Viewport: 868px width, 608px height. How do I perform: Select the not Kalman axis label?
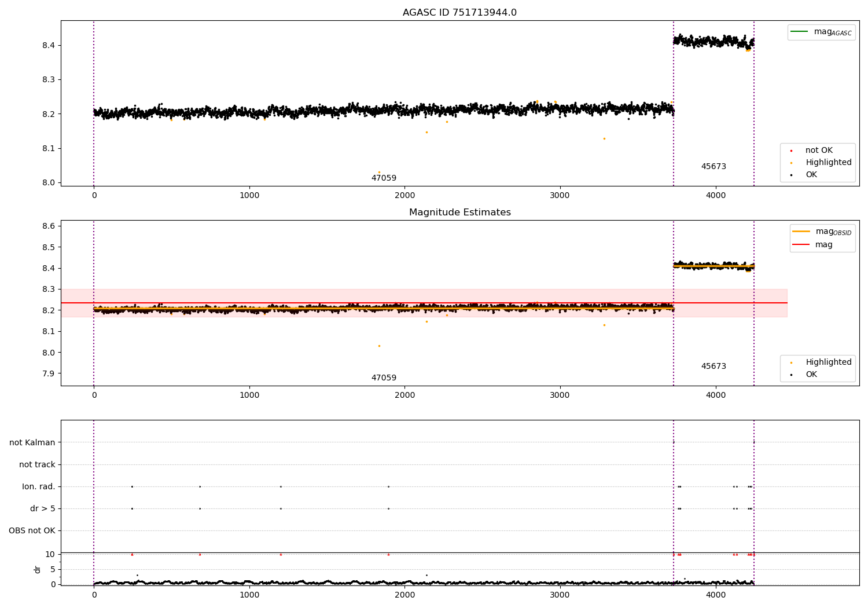pyautogui.click(x=32, y=442)
